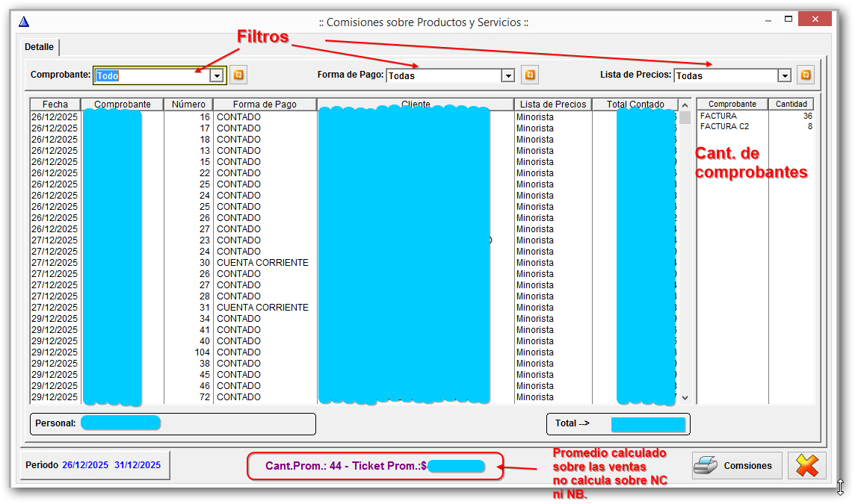Switch to the Detalle tab
This screenshot has height=504, width=861.
pyautogui.click(x=39, y=47)
